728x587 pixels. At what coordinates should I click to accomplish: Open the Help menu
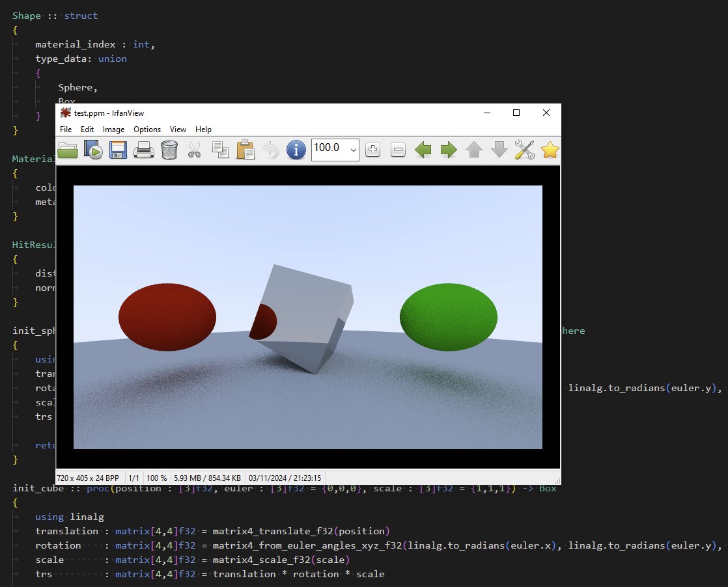pyautogui.click(x=203, y=130)
